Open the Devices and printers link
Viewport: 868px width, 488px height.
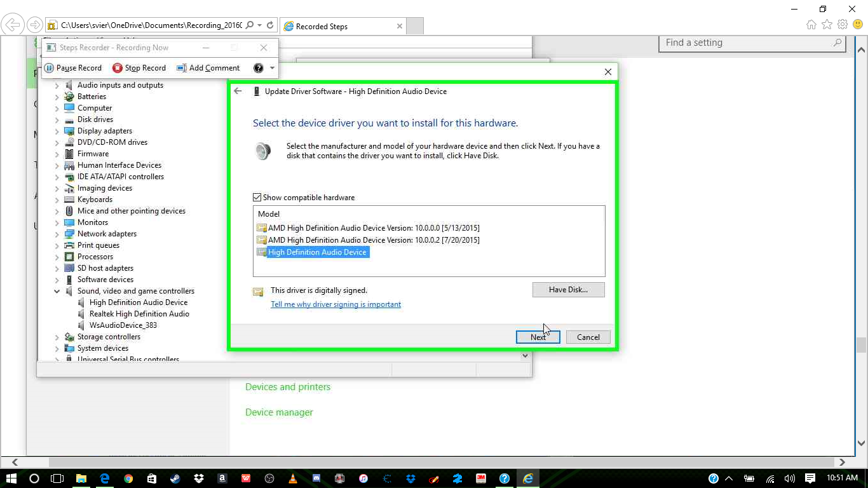pyautogui.click(x=288, y=387)
